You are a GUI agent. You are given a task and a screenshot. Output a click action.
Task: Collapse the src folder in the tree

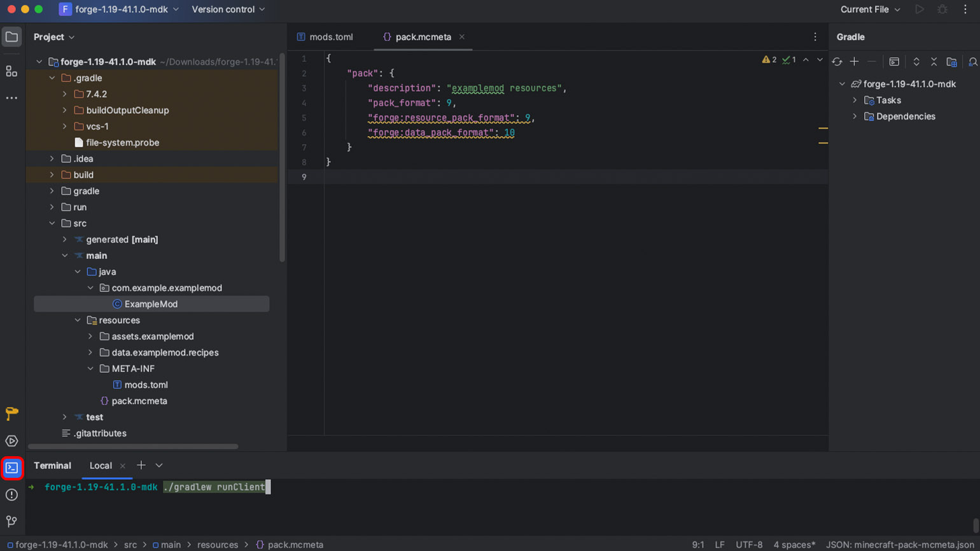tap(52, 223)
